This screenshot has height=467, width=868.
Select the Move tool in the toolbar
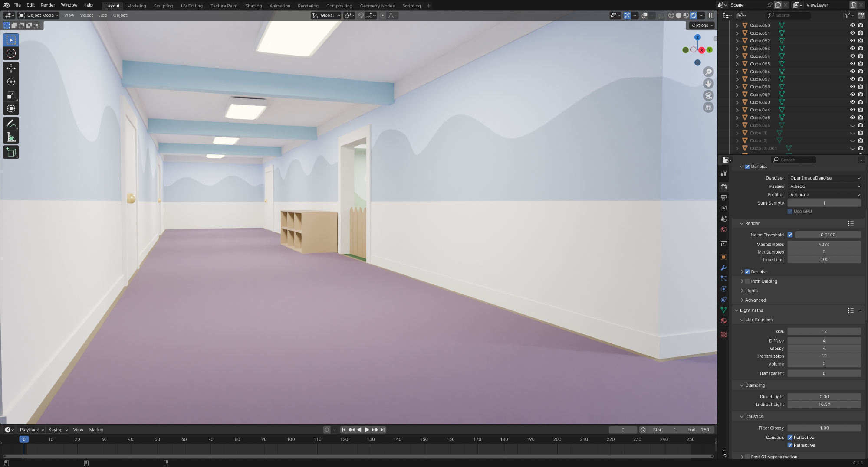pos(11,69)
